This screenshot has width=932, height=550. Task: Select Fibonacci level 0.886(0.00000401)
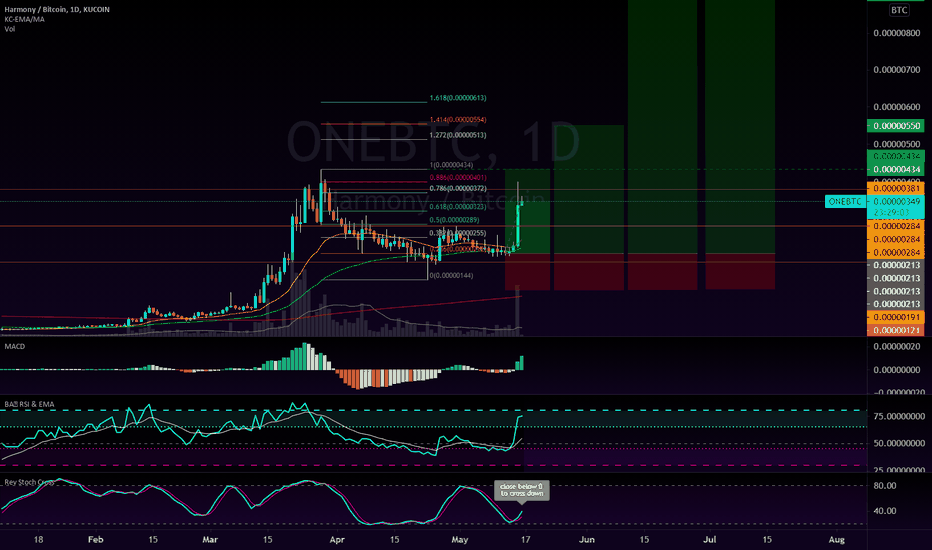click(x=458, y=178)
